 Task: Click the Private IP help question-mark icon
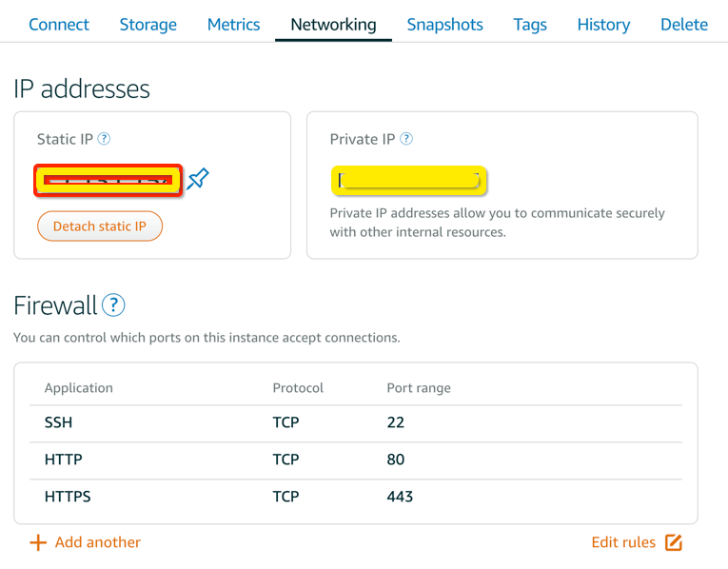406,139
